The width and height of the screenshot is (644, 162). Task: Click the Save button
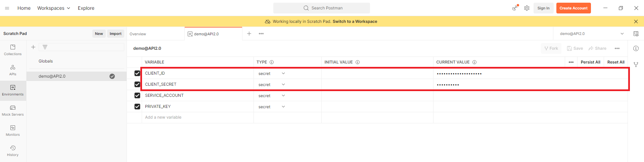pyautogui.click(x=575, y=48)
